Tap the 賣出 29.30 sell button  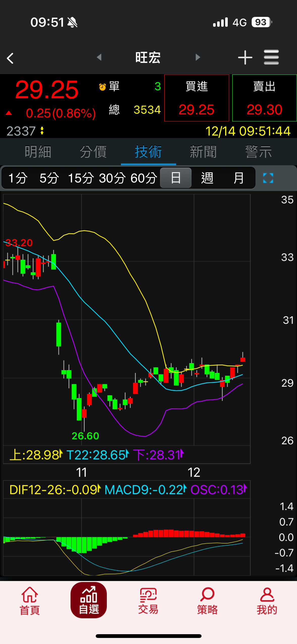(x=264, y=98)
